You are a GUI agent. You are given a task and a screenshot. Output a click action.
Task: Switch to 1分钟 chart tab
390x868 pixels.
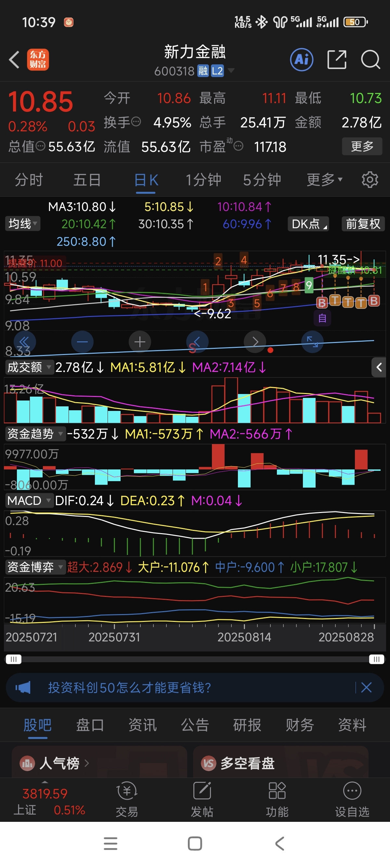(x=203, y=179)
